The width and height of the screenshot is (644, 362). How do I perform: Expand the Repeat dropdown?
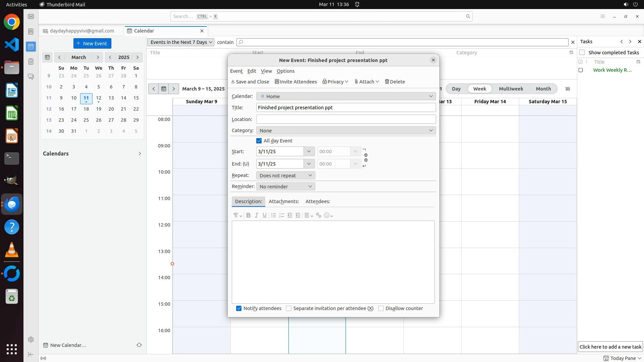click(x=285, y=175)
